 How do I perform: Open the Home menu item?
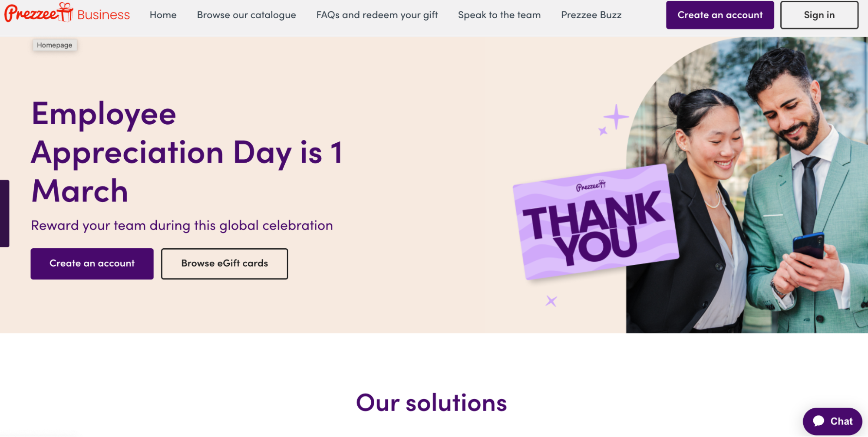point(163,15)
